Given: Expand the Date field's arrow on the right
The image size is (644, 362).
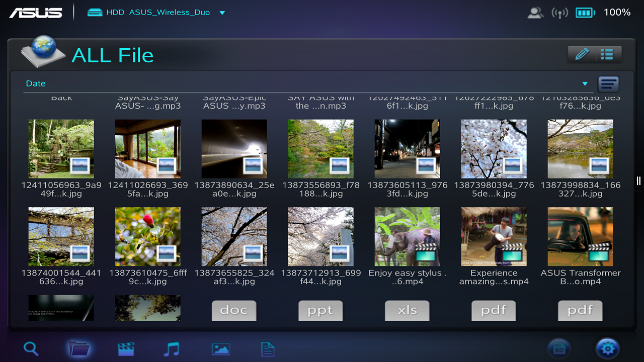Looking at the screenshot, I should tap(585, 83).
